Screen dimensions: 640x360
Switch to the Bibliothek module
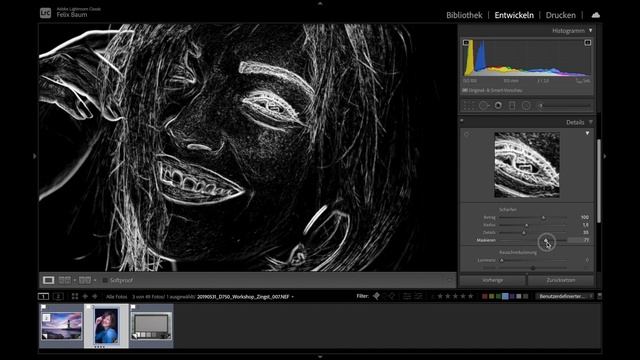(464, 15)
